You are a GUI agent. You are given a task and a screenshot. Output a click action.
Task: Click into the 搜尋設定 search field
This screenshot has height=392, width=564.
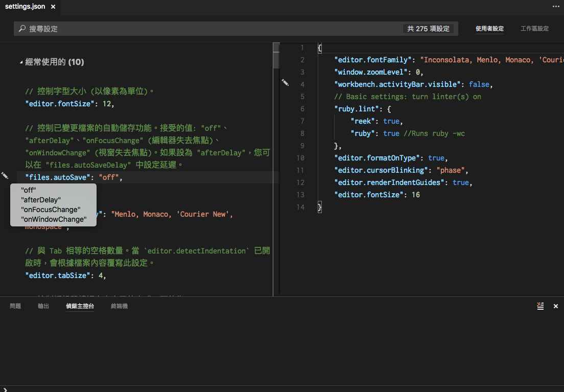coord(153,29)
